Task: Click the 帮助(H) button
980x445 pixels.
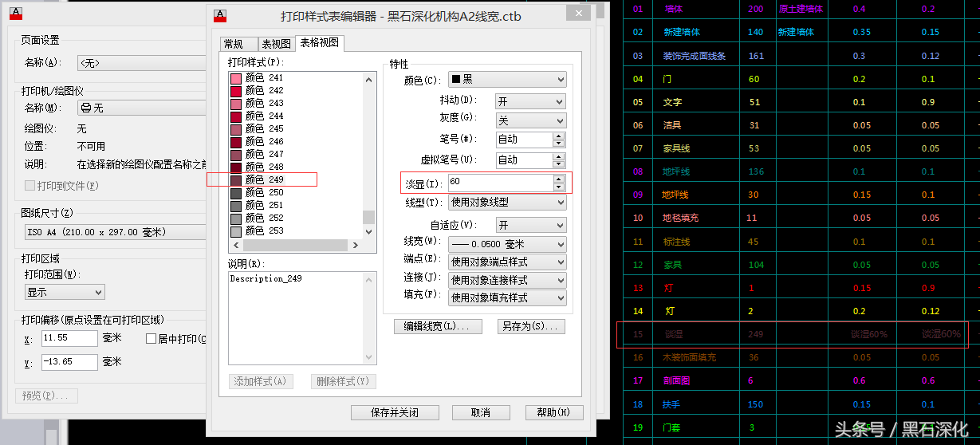Action: (x=554, y=412)
